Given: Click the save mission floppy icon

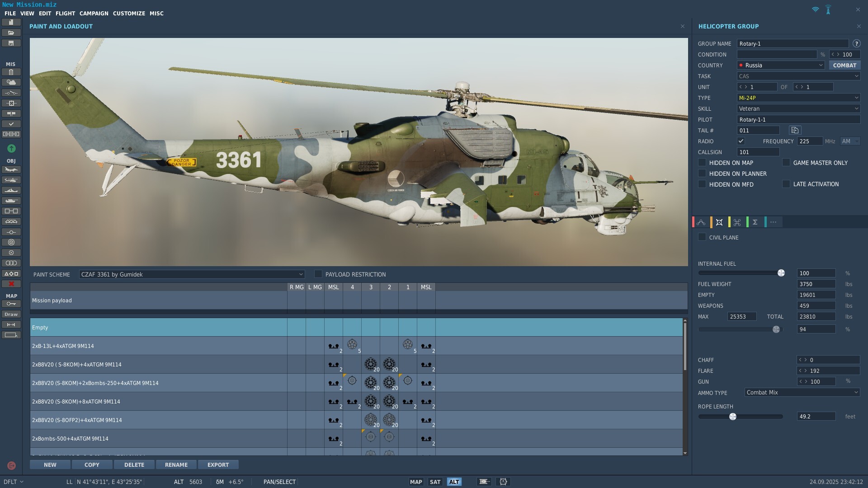Looking at the screenshot, I should pos(11,43).
